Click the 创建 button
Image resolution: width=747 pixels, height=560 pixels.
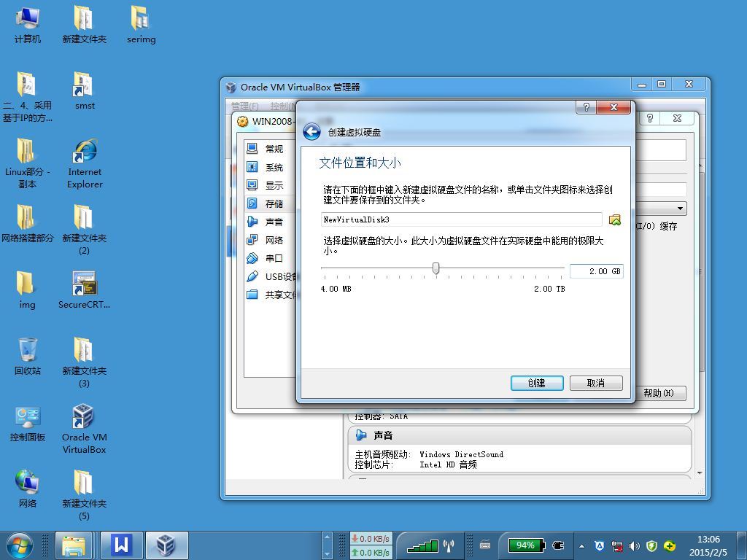(x=537, y=383)
